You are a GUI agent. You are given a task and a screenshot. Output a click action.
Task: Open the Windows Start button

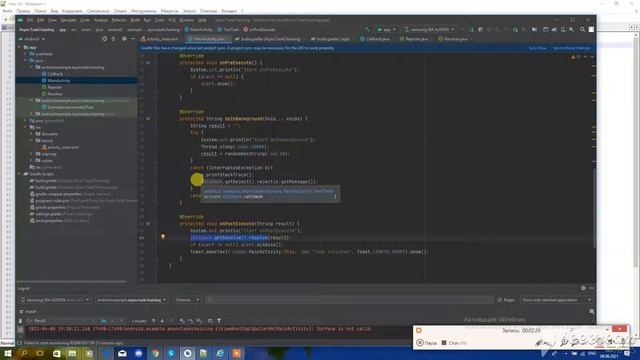tap(8, 353)
